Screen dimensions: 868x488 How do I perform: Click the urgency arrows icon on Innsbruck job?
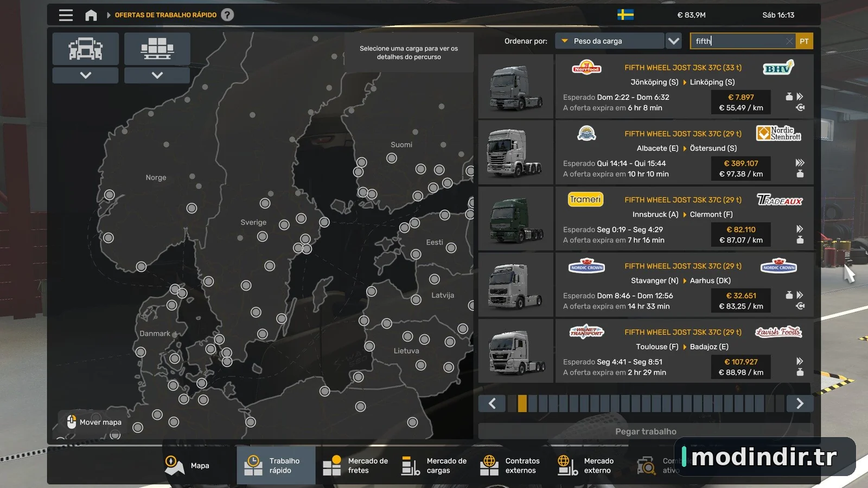pos(800,229)
